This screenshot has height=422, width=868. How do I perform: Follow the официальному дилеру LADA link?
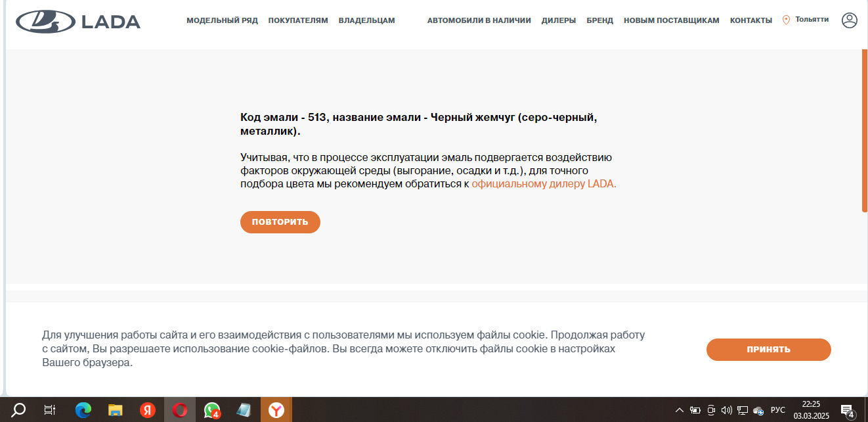(x=544, y=184)
